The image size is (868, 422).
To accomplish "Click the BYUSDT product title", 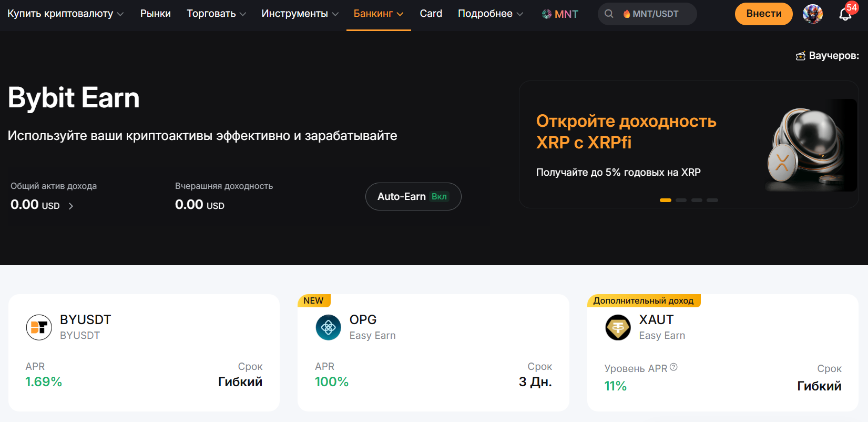I will pos(86,320).
